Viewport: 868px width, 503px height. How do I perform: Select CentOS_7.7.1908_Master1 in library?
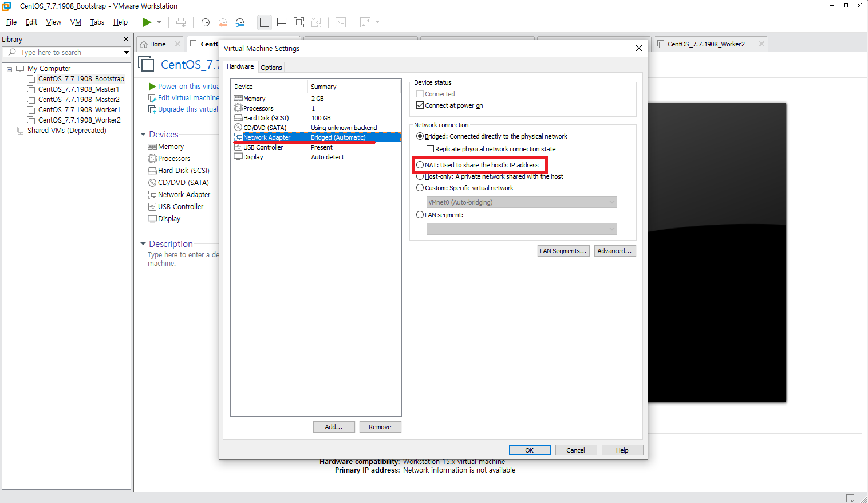pyautogui.click(x=78, y=89)
